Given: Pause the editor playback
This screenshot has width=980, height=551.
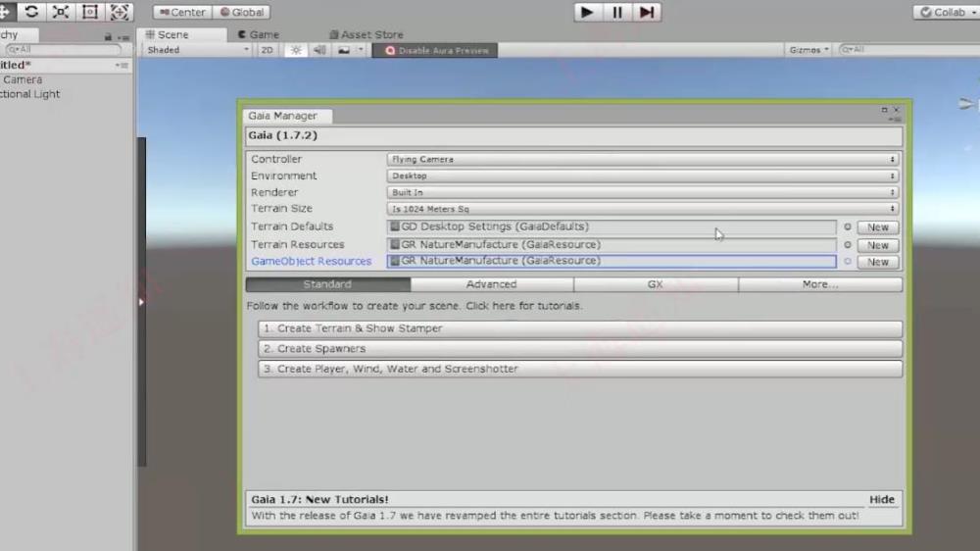Looking at the screenshot, I should [x=616, y=13].
